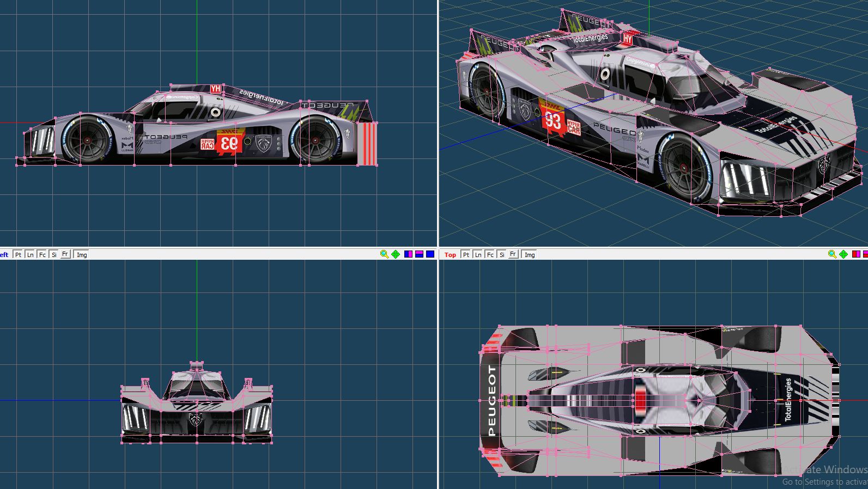Click the magnifier zoom icon in Left view
This screenshot has width=868, height=489.
pyautogui.click(x=384, y=254)
